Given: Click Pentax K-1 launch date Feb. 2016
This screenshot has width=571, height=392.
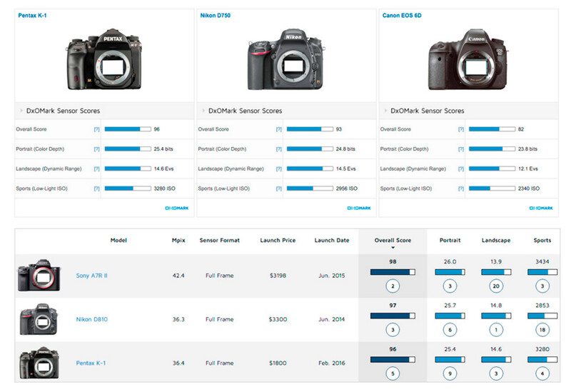Looking at the screenshot, I should tap(332, 363).
